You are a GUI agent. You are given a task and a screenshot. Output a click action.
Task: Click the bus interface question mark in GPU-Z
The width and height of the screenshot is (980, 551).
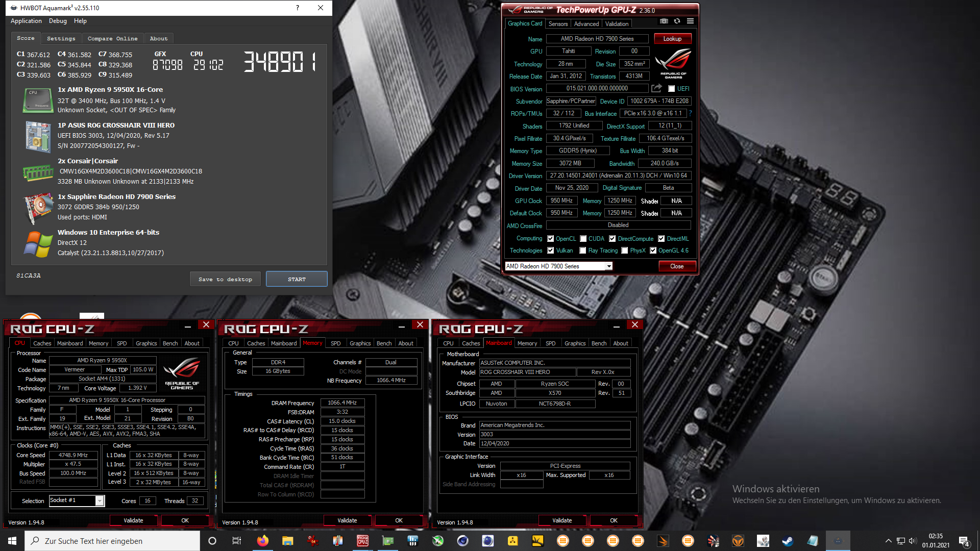tap(690, 113)
